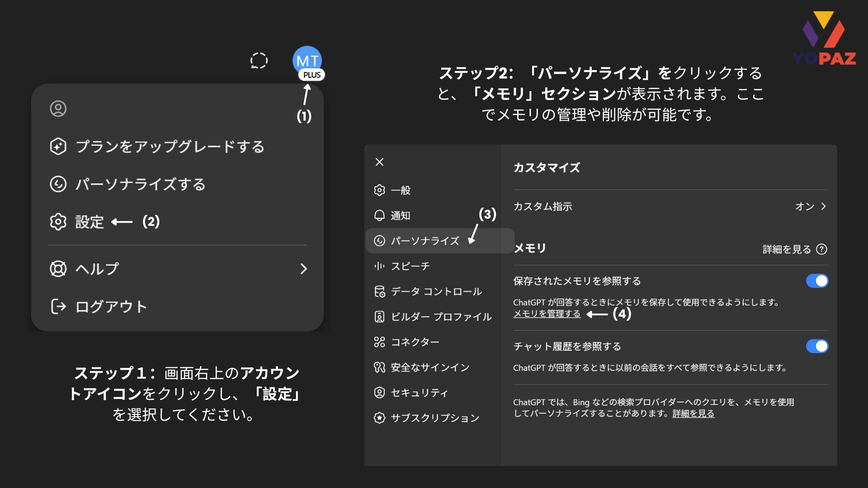Open the ヘルプ menu entry

(x=177, y=269)
